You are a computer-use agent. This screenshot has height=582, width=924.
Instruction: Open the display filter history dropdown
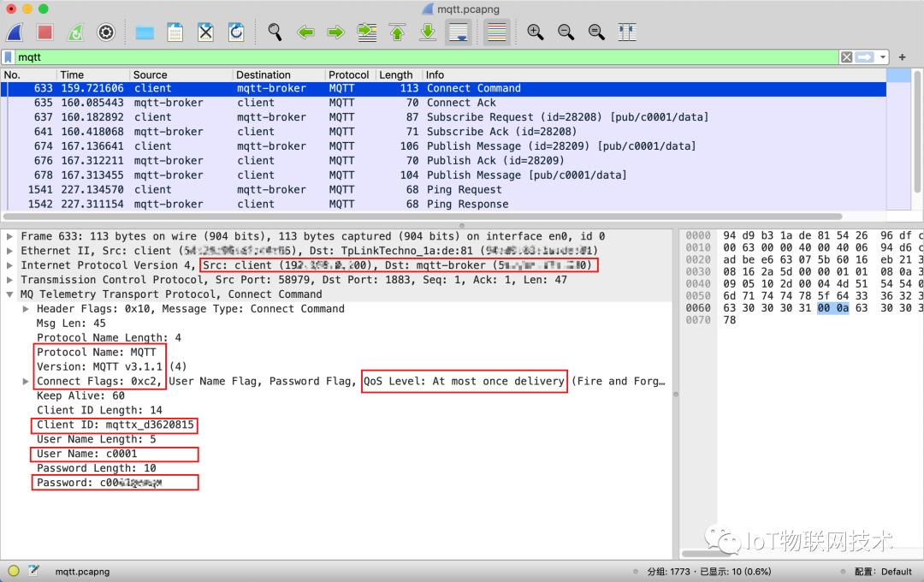(883, 57)
